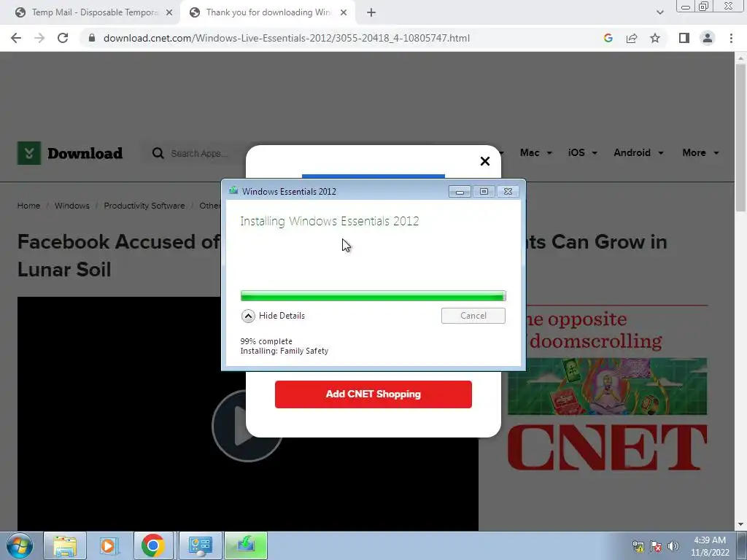
Task: Open Chrome profile avatar
Action: point(708,38)
